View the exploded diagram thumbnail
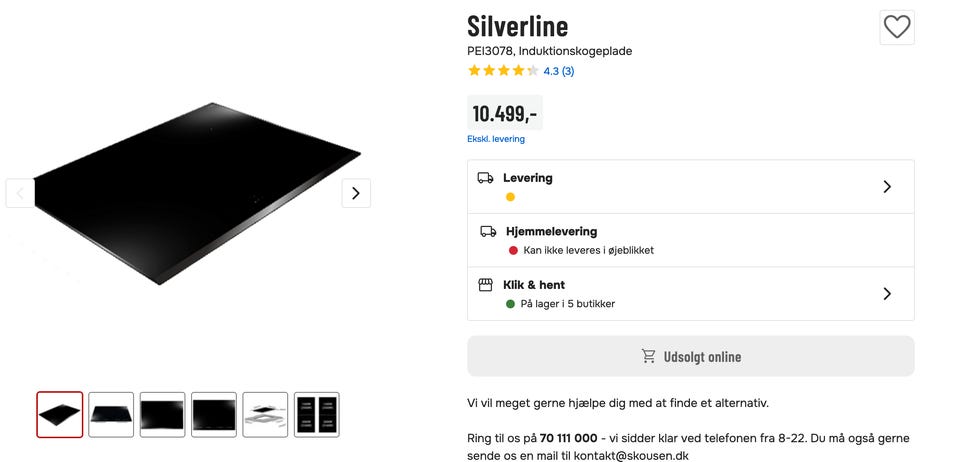This screenshot has width=960, height=462. click(265, 414)
